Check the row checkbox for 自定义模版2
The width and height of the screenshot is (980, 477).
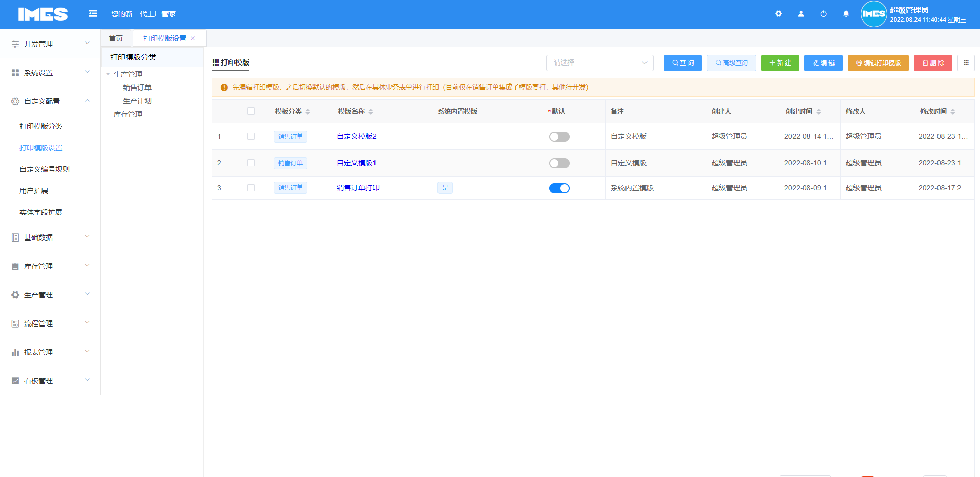251,136
